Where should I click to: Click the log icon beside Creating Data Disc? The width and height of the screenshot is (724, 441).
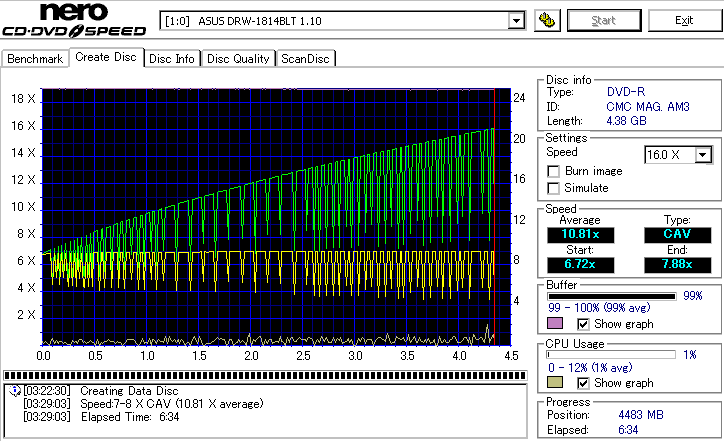point(12,390)
